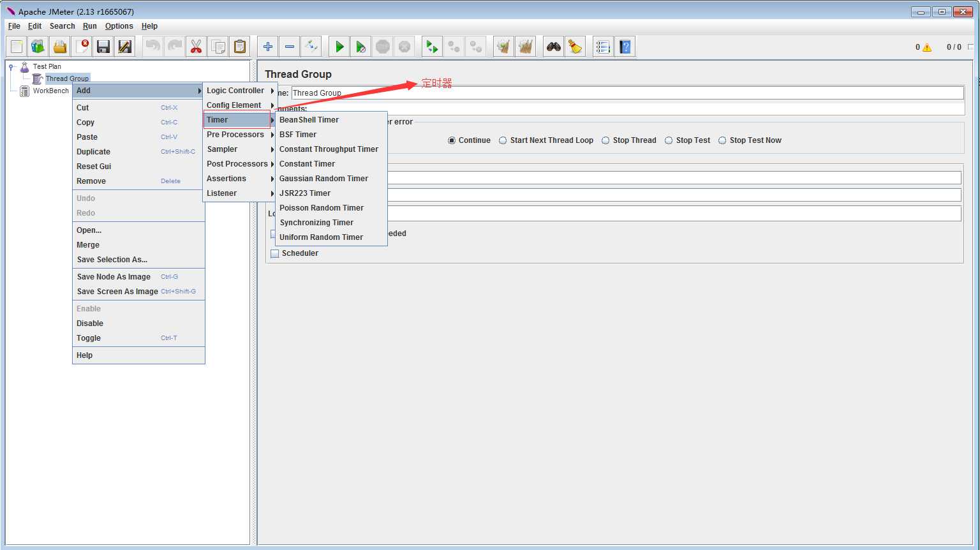Open the Function Helper dialog icon

coord(603,47)
